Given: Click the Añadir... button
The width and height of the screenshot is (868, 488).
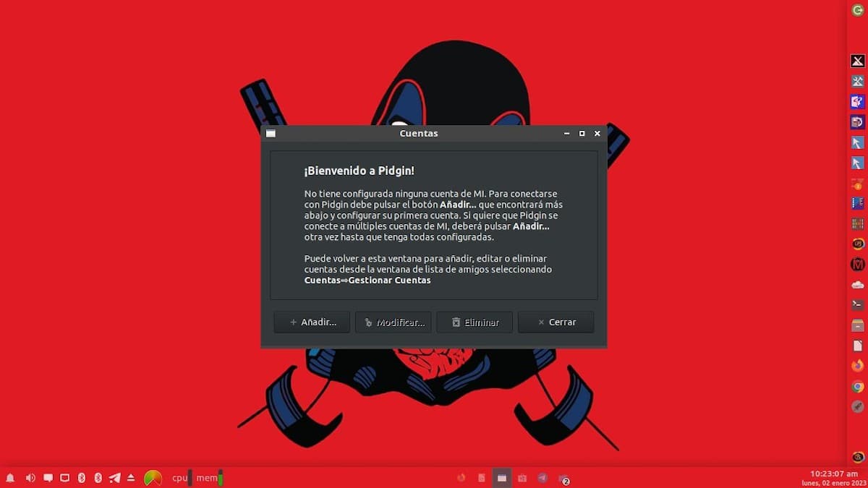Looking at the screenshot, I should pyautogui.click(x=312, y=322).
